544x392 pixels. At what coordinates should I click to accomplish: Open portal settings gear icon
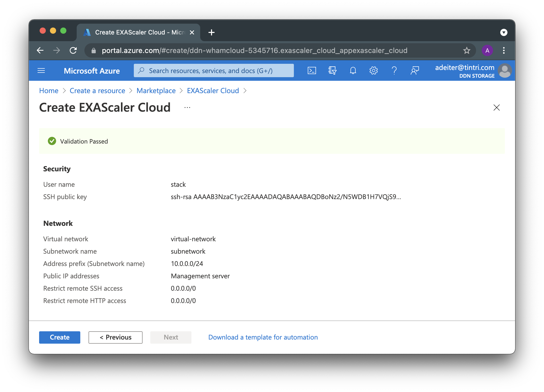(x=373, y=70)
